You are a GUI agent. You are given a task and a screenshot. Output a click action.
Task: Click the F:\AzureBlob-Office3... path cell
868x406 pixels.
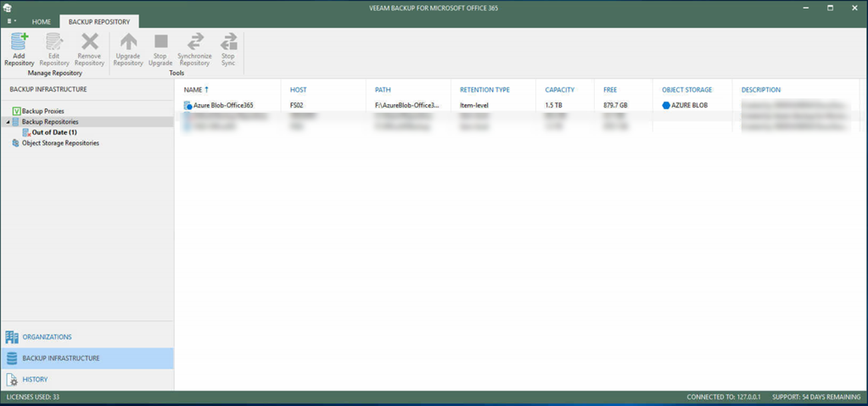(406, 105)
